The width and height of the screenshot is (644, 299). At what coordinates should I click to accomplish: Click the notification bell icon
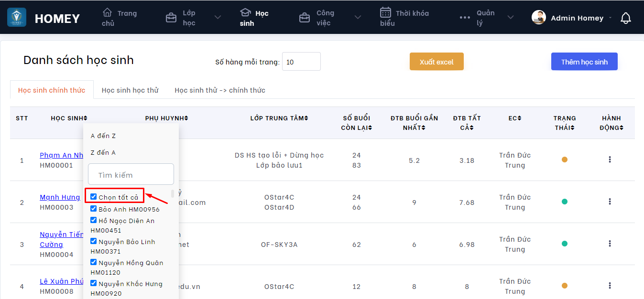(x=625, y=18)
